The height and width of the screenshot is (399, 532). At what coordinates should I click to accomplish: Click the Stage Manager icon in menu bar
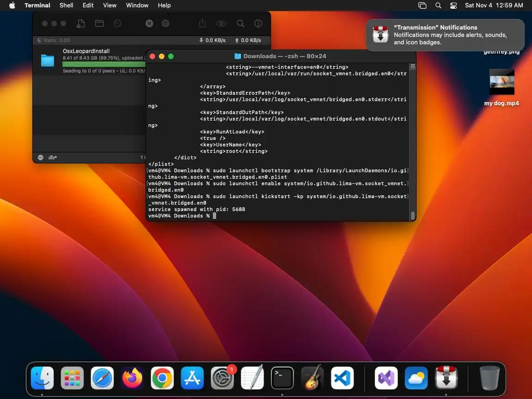point(422,6)
